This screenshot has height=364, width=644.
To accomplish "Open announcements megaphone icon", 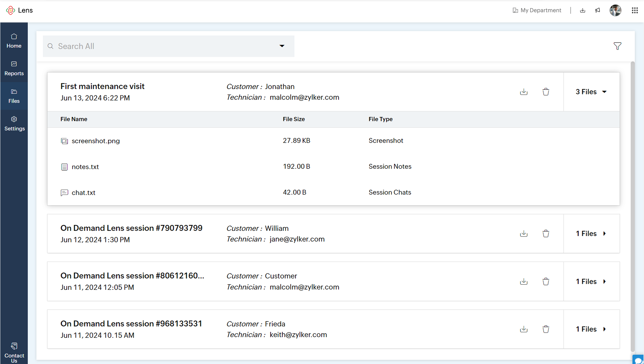I will click(598, 10).
